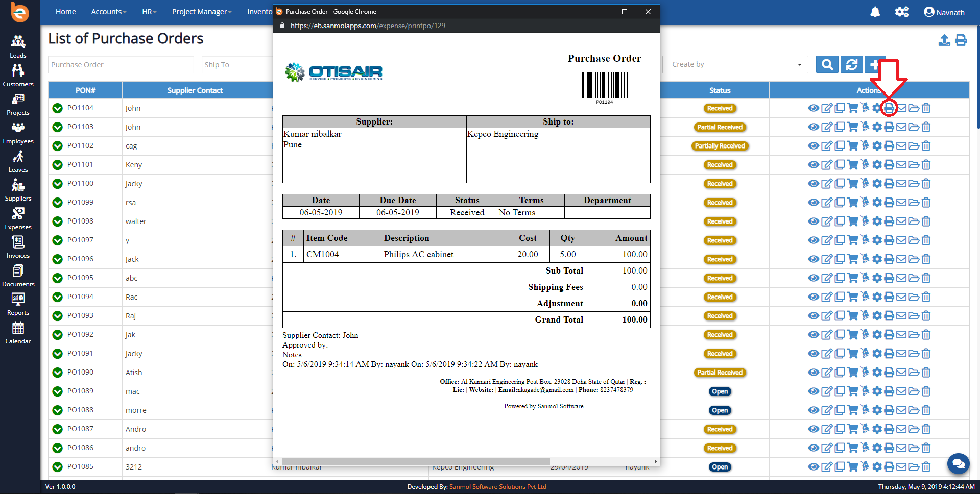This screenshot has width=980, height=494.
Task: Open the Suppliers sidebar section
Action: [x=18, y=190]
